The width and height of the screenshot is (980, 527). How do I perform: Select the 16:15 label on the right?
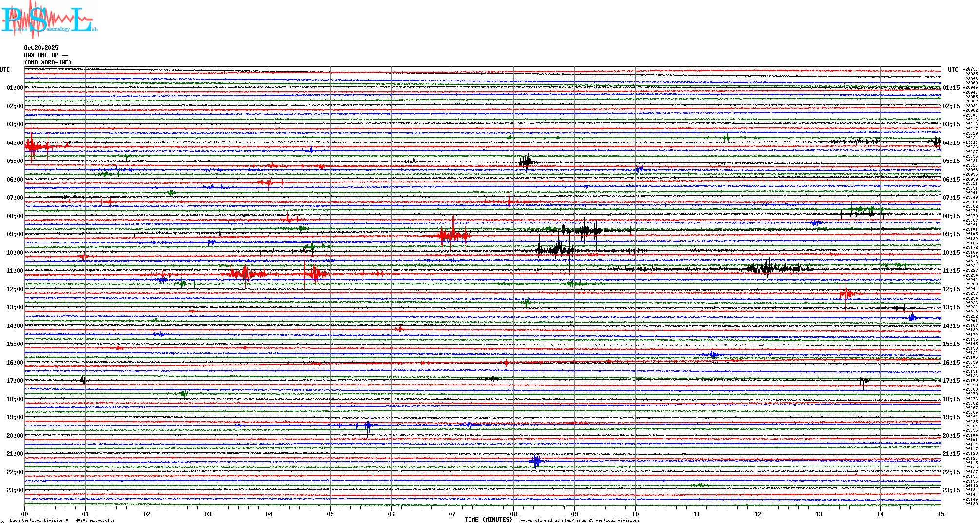click(951, 363)
